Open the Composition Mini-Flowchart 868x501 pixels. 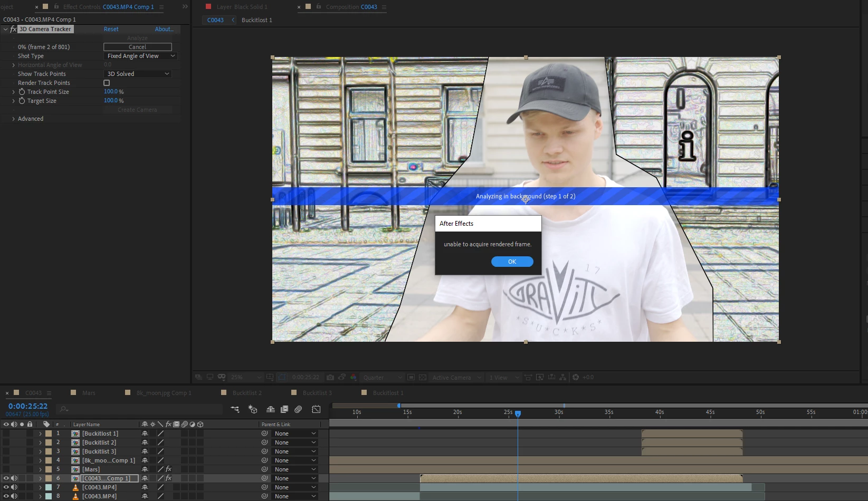point(235,409)
